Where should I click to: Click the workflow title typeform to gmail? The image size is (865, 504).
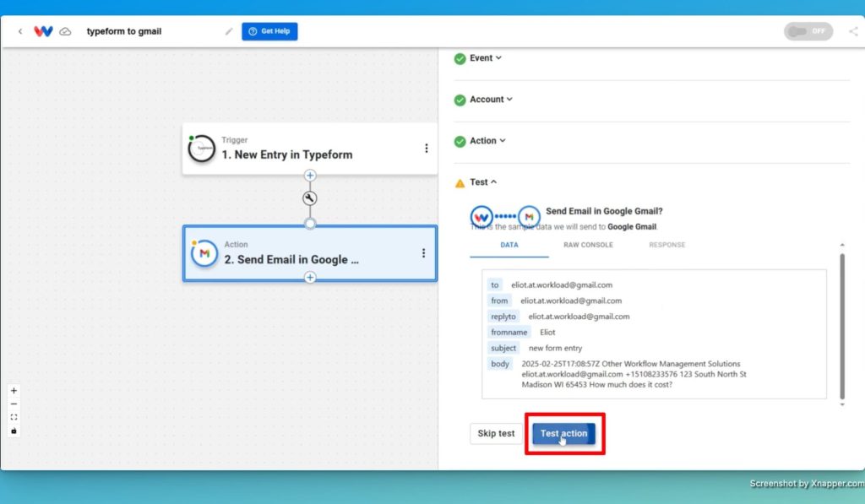coord(124,31)
